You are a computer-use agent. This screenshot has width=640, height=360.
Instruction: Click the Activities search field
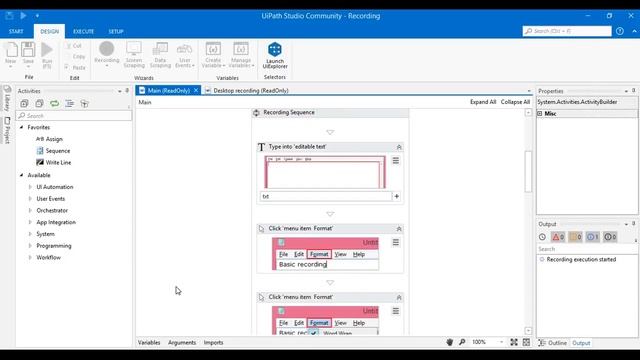(x=74, y=116)
